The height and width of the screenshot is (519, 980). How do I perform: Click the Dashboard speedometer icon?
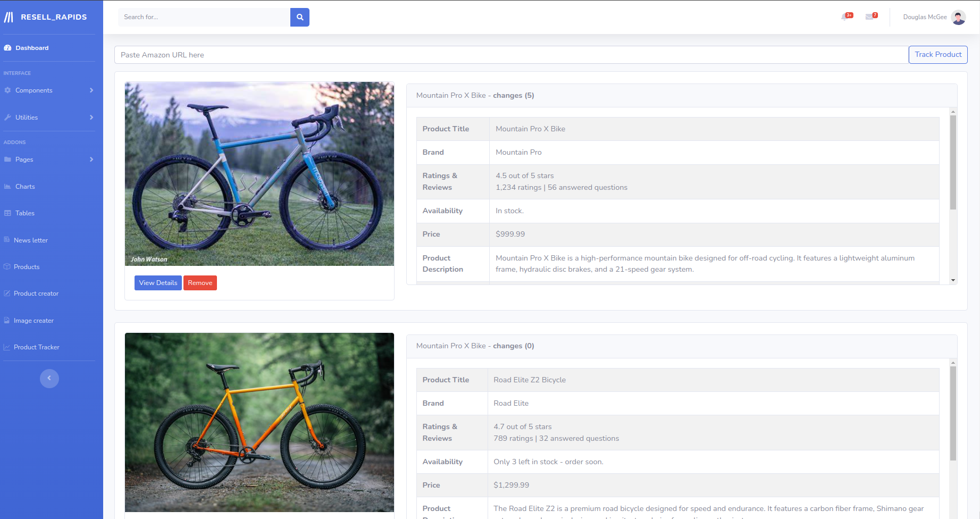tap(7, 48)
